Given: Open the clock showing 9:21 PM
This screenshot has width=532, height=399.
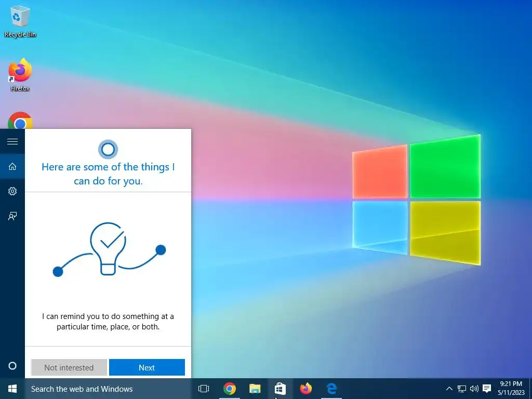Looking at the screenshot, I should pyautogui.click(x=511, y=389).
